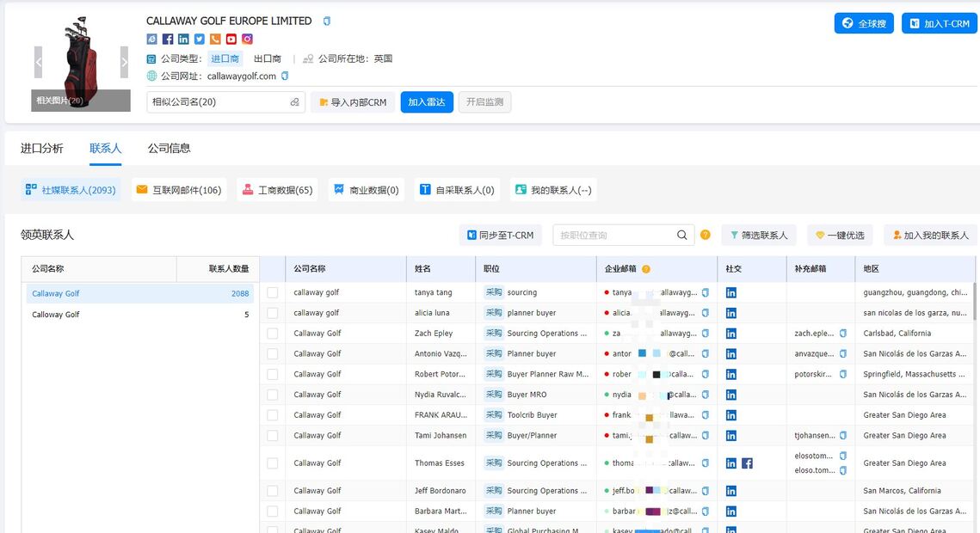Copy the callawaygolf.com website address

285,77
